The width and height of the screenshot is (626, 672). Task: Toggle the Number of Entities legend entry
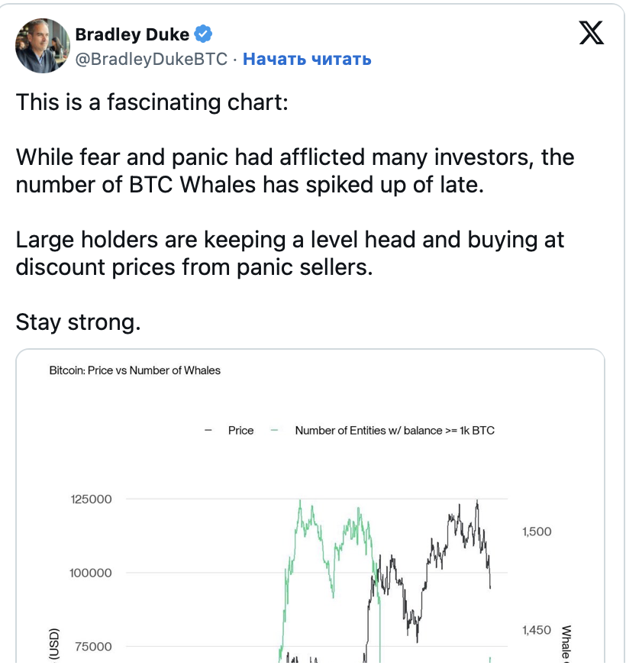[394, 431]
